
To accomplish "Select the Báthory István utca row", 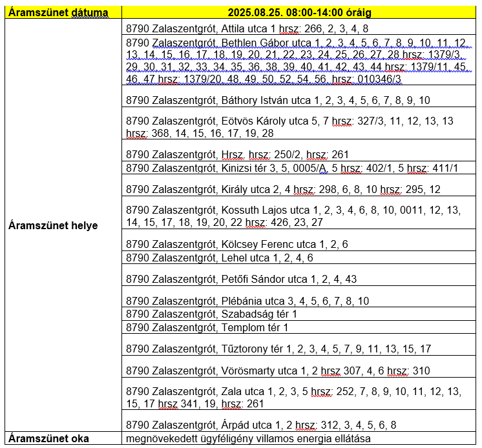I will [299, 96].
